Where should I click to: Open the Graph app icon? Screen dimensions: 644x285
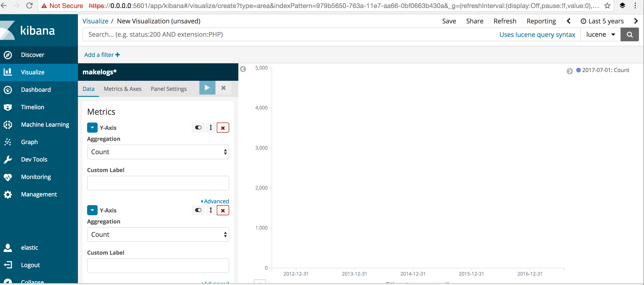tap(8, 142)
